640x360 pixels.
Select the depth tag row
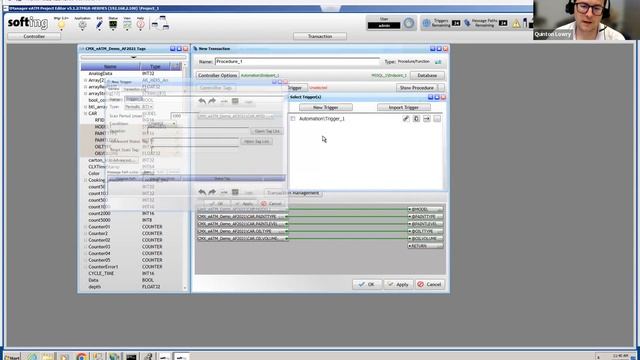(x=131, y=287)
